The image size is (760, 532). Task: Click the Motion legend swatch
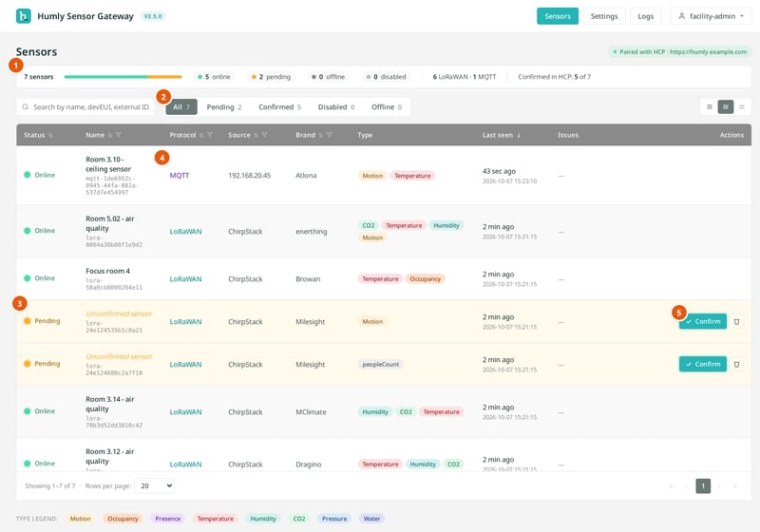(x=80, y=519)
